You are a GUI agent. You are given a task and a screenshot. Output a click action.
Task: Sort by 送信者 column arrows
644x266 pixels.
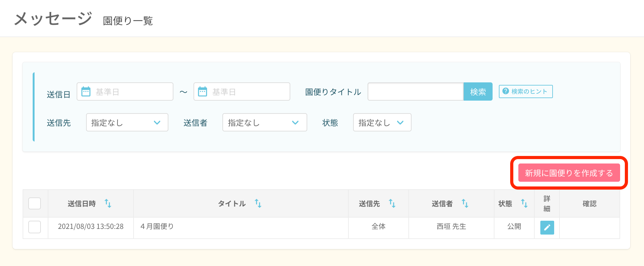point(465,203)
